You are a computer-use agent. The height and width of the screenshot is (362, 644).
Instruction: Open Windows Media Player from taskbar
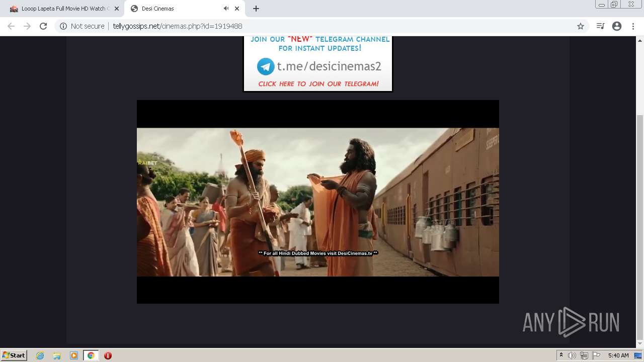(x=74, y=355)
